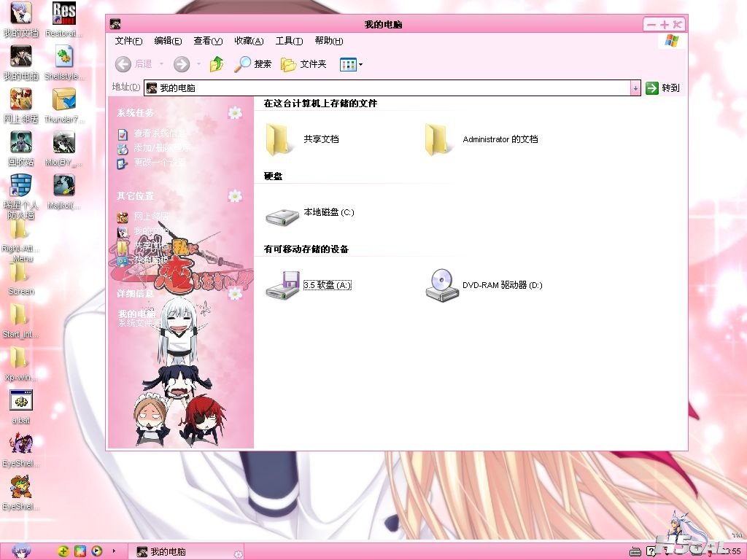Click the 转到 (Go) button
This screenshot has height=560, width=747.
coord(662,87)
